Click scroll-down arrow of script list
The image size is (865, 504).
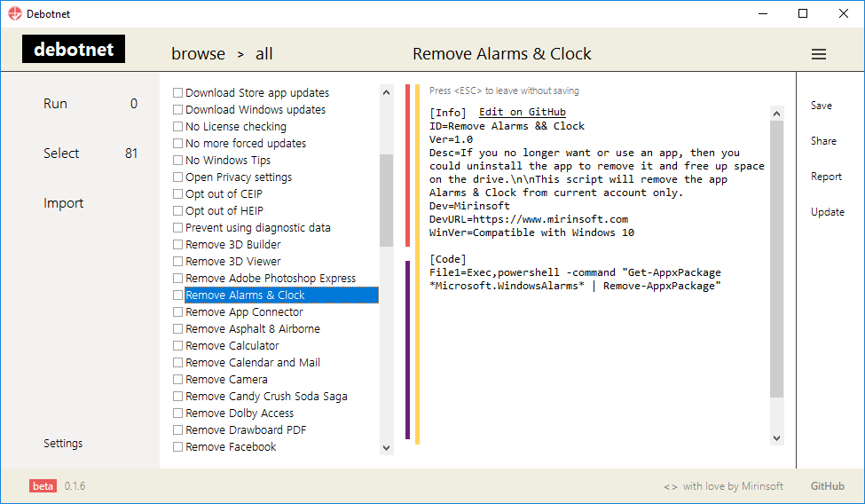coord(386,448)
